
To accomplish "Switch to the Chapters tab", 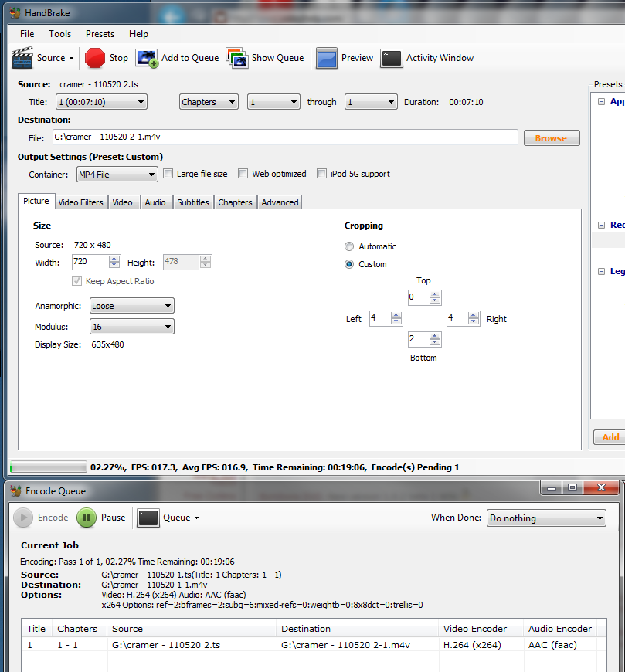I will (x=235, y=202).
